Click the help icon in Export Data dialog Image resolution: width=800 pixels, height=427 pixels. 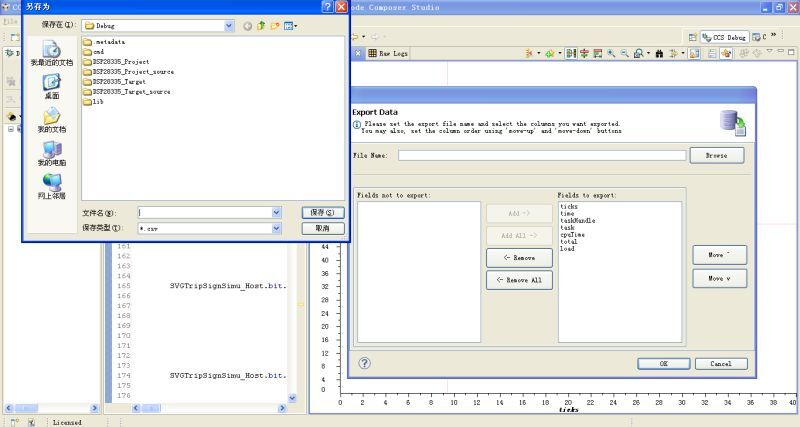coord(364,364)
